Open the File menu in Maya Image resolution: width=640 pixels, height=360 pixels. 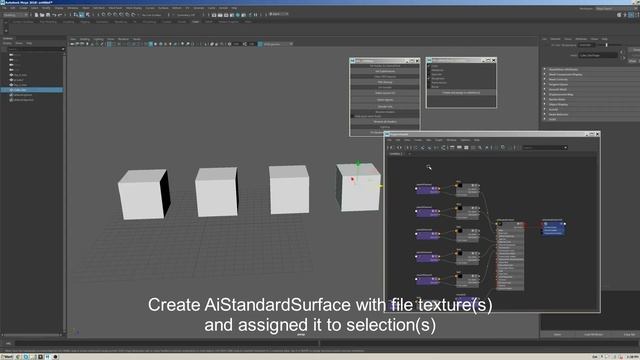(4, 8)
